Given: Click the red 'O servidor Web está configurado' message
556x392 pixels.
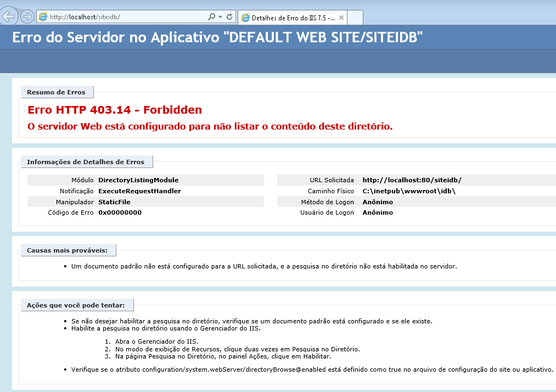Looking at the screenshot, I should point(210,126).
